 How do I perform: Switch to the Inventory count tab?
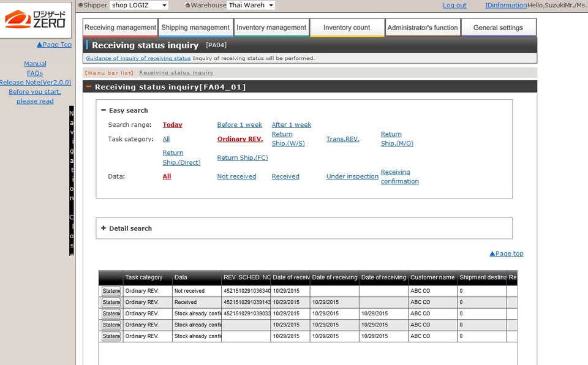(347, 28)
